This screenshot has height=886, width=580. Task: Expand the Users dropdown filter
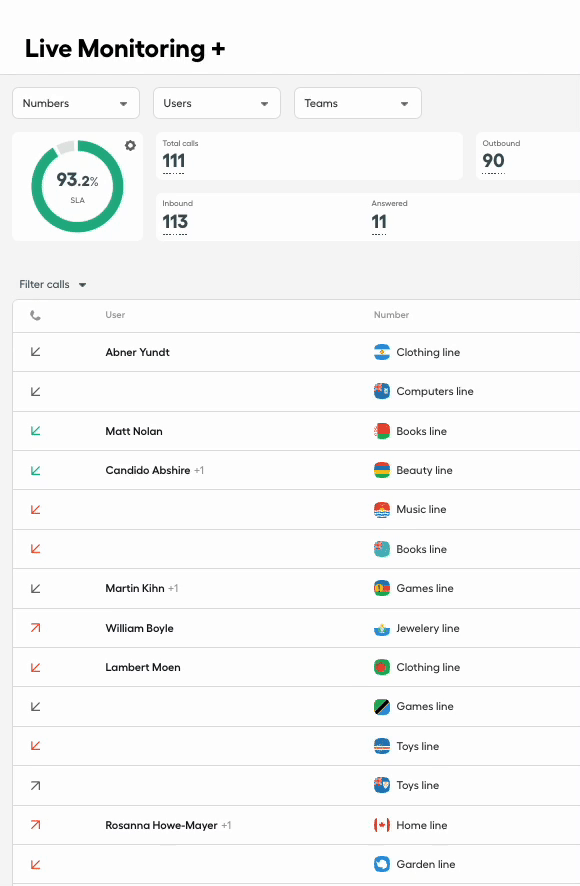click(x=217, y=103)
